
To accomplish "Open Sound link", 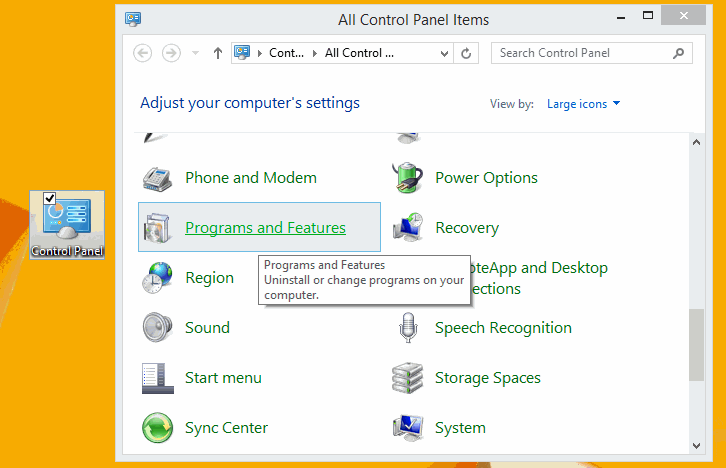I will (207, 328).
